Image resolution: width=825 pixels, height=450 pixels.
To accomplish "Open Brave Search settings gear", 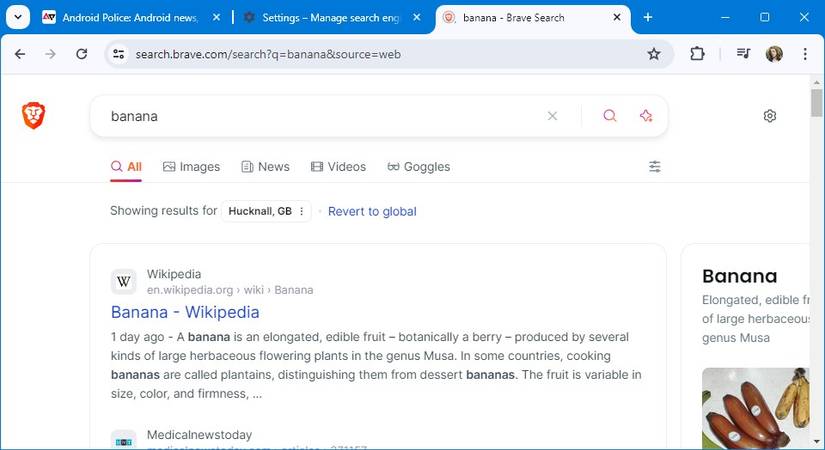I will [769, 116].
